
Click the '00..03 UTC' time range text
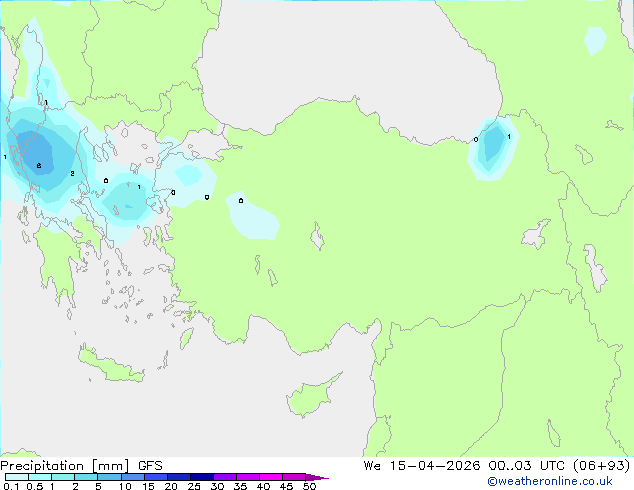tap(526, 466)
